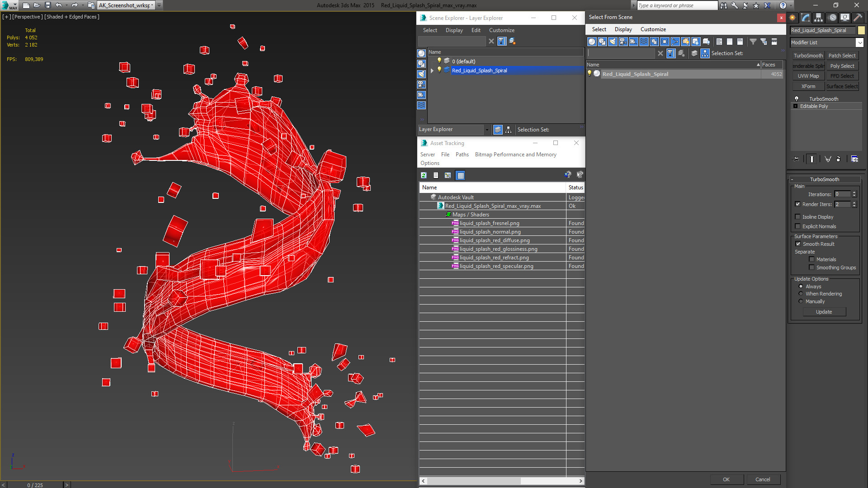Click Table View icon in Asset Tracking

pyautogui.click(x=460, y=175)
